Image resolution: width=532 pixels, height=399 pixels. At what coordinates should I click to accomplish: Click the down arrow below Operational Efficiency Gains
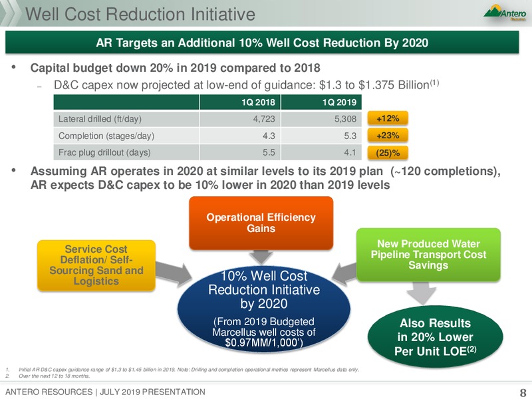[261, 257]
